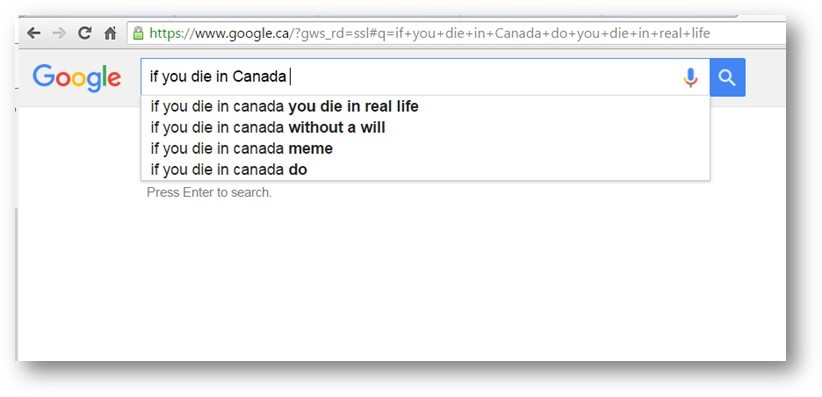Click 'www.google.ca' domain in the URL
This screenshot has width=822, height=397.
point(242,34)
